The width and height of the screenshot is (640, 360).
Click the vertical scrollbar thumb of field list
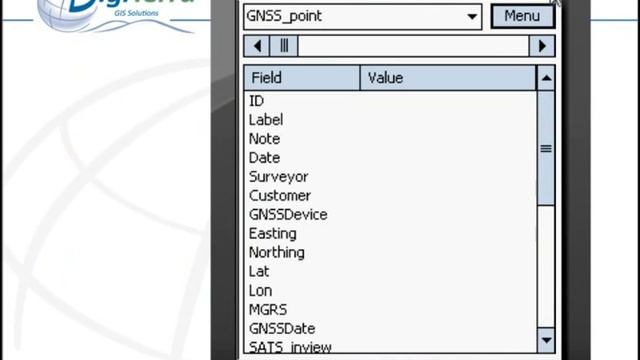pos(546,148)
